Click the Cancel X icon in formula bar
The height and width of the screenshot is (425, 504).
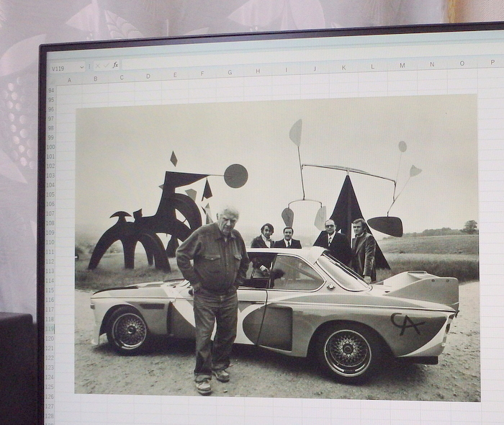[98, 66]
